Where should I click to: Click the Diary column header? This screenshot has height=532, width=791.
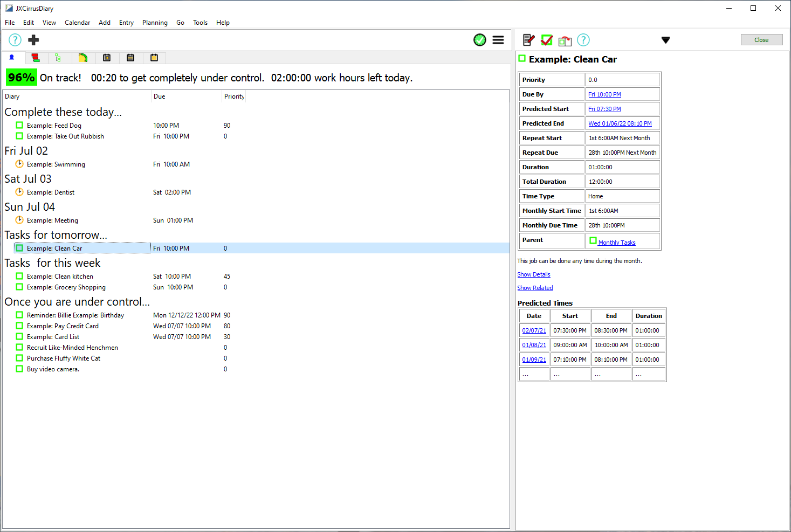77,96
